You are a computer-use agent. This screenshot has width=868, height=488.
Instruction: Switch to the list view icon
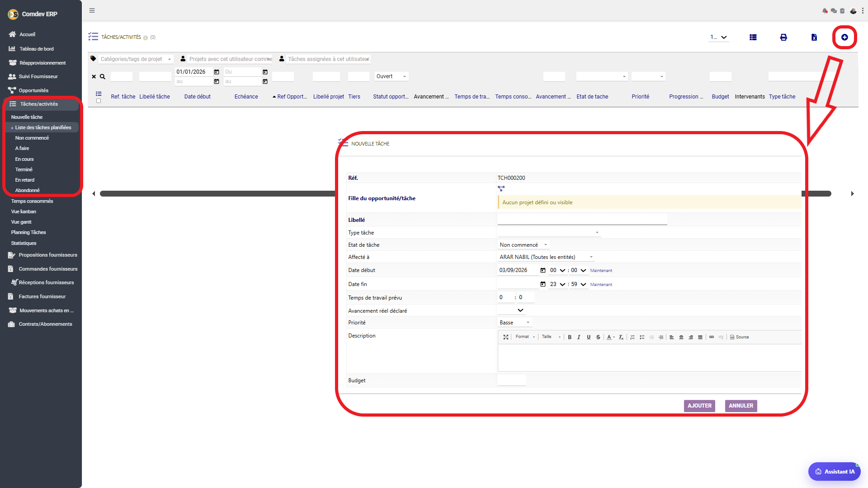(x=753, y=37)
